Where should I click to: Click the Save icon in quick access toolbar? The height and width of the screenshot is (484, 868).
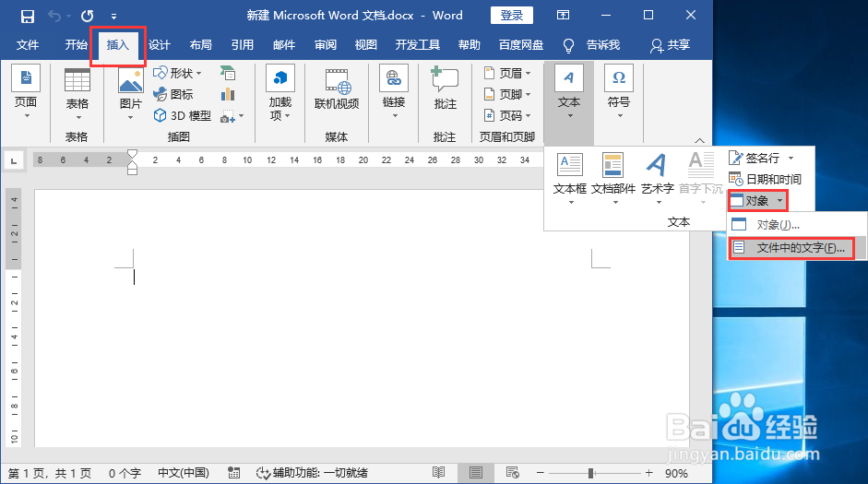coord(27,16)
